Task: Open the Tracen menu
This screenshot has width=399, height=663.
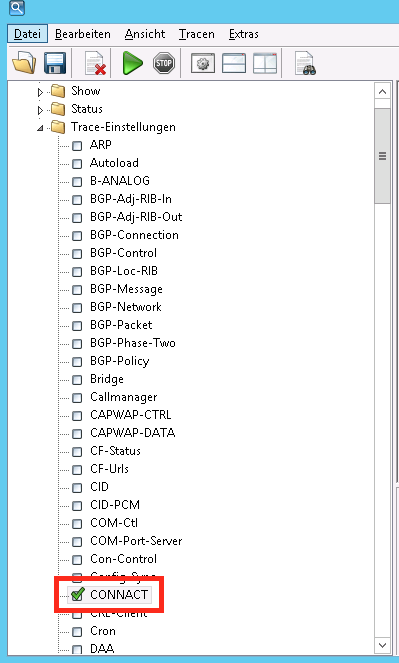Action: pyautogui.click(x=197, y=34)
